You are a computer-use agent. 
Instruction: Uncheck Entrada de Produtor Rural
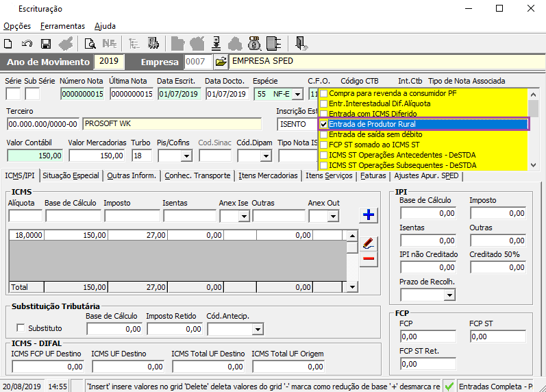(x=323, y=125)
